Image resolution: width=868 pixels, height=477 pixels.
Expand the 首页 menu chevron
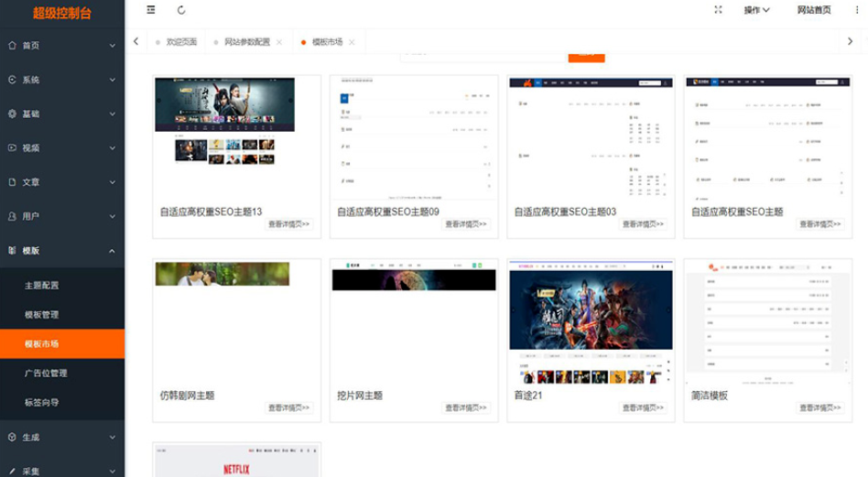pyautogui.click(x=113, y=46)
